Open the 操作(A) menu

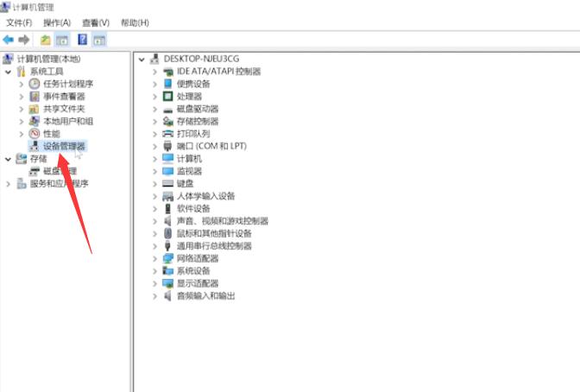tap(57, 23)
